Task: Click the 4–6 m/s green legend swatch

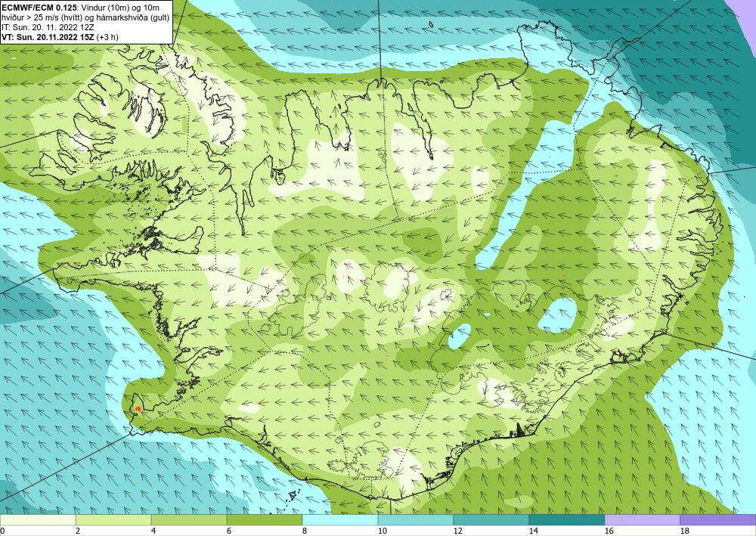Action: [189, 520]
